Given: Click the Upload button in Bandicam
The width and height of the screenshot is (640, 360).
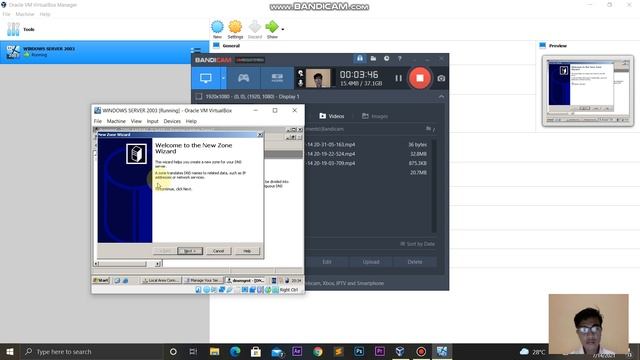Looking at the screenshot, I should pyautogui.click(x=371, y=262).
